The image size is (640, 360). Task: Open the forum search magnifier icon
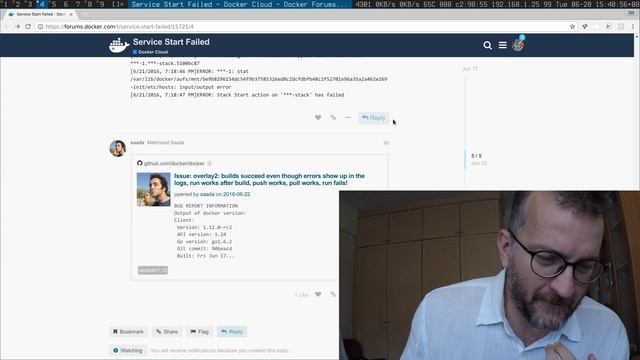tap(487, 45)
